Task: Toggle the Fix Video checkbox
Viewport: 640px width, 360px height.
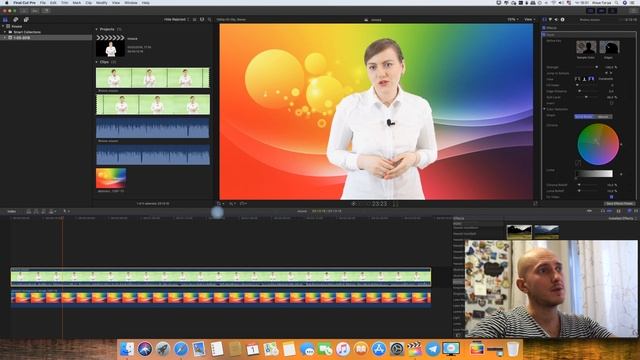Action: tap(611, 197)
